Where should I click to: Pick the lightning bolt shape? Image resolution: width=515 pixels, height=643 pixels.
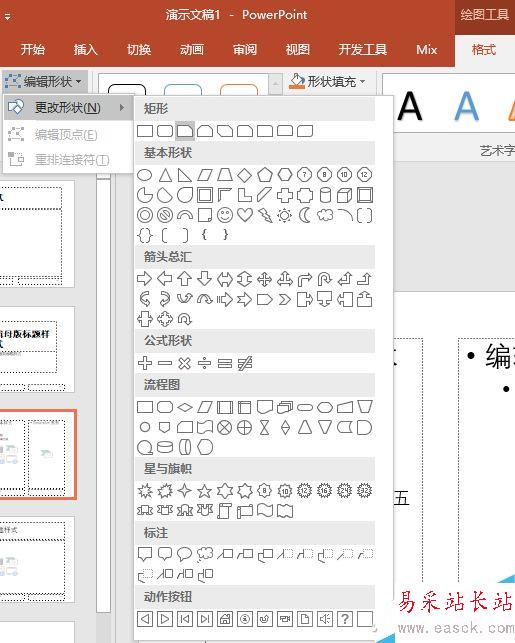click(x=265, y=215)
